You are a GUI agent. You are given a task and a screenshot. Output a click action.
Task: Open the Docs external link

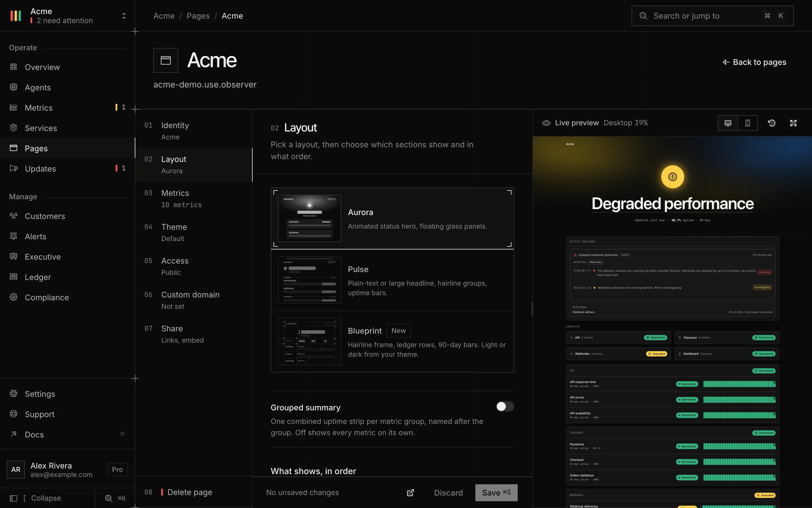(67, 434)
